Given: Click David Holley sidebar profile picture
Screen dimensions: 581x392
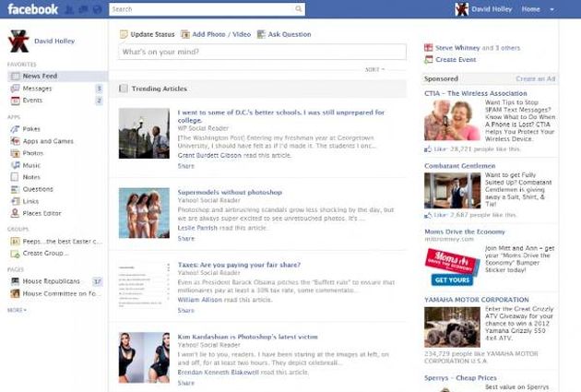Looking at the screenshot, I should coord(18,42).
